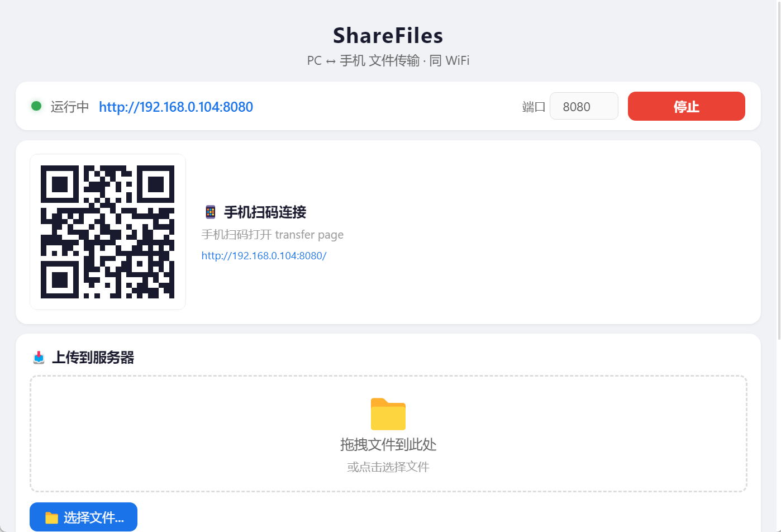Click the QR code image
This screenshot has width=781, height=532.
[x=108, y=232]
